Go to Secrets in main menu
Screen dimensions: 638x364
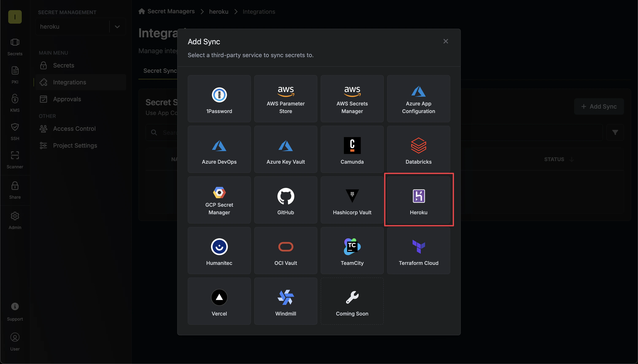[x=81, y=65]
